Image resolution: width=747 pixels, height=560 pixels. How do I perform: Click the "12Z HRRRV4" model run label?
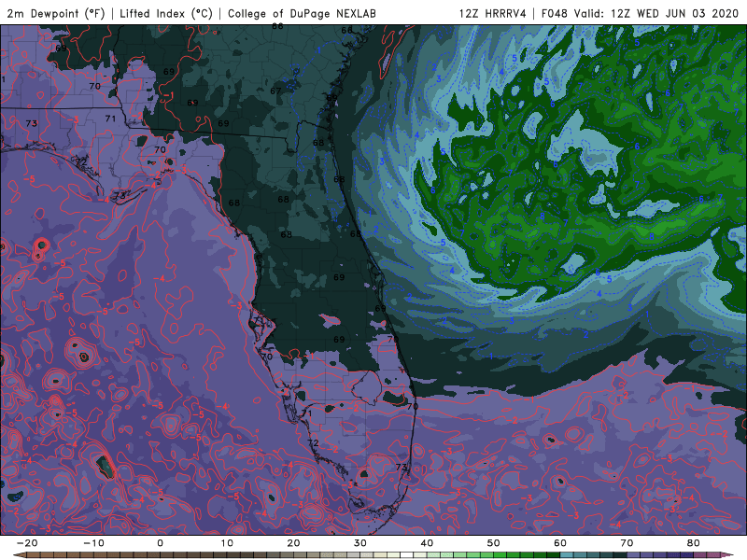click(493, 13)
